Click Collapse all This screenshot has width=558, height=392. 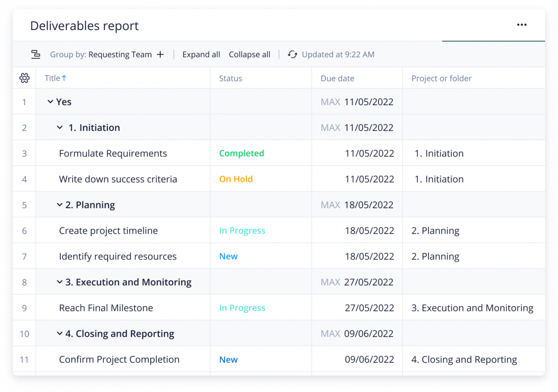[250, 54]
